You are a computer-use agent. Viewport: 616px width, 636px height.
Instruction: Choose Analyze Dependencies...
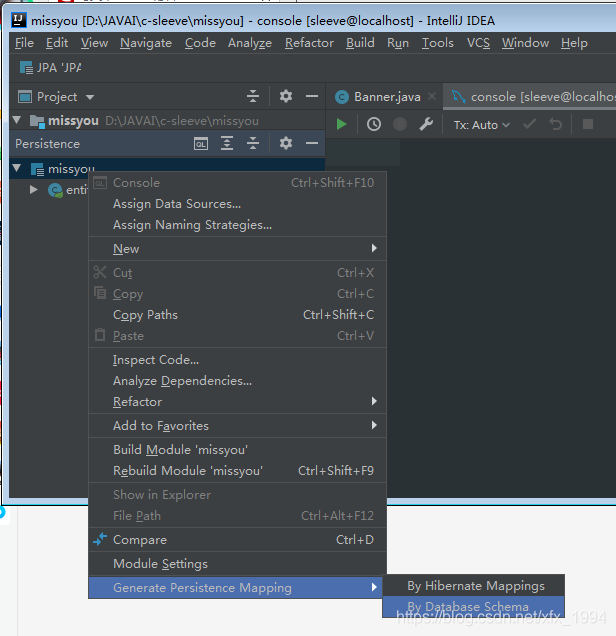238,381
